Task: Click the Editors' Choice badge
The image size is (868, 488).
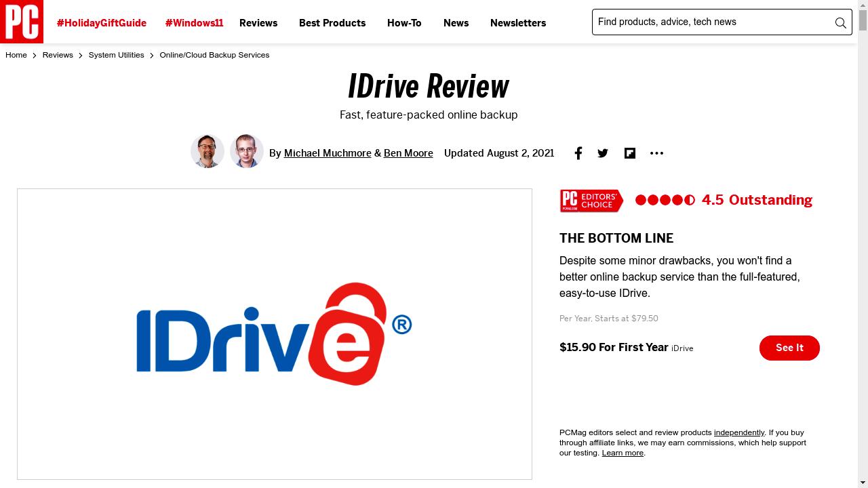Action: pyautogui.click(x=591, y=201)
